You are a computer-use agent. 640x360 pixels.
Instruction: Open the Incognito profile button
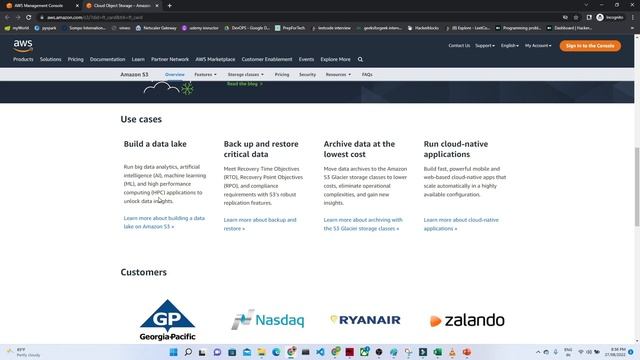(x=610, y=18)
